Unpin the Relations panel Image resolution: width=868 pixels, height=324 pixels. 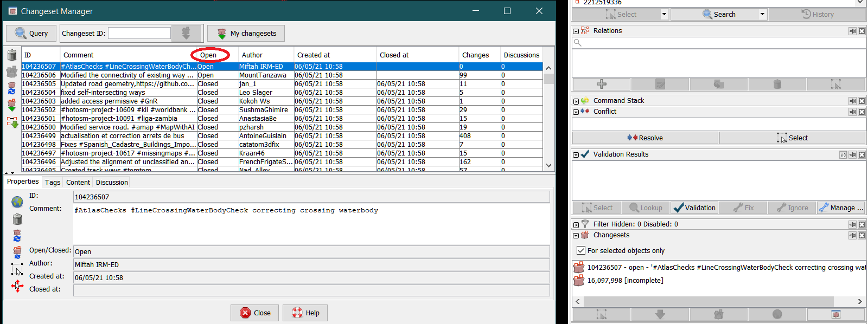852,31
